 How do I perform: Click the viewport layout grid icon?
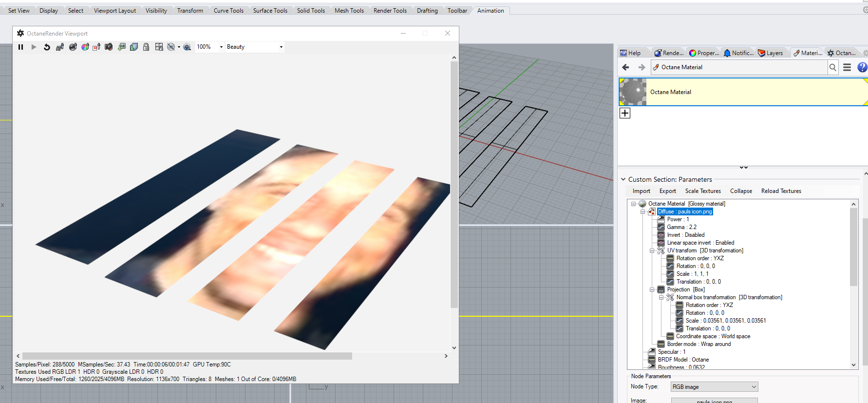point(159,47)
